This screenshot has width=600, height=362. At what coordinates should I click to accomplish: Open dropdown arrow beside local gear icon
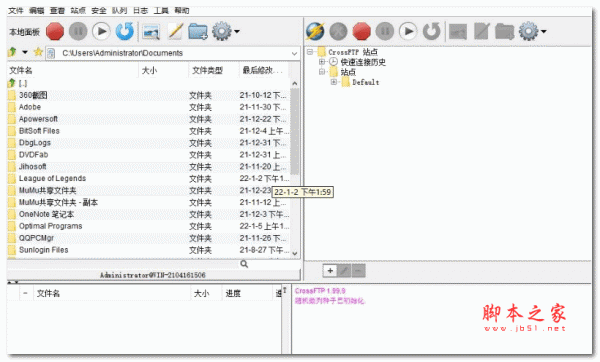click(237, 31)
